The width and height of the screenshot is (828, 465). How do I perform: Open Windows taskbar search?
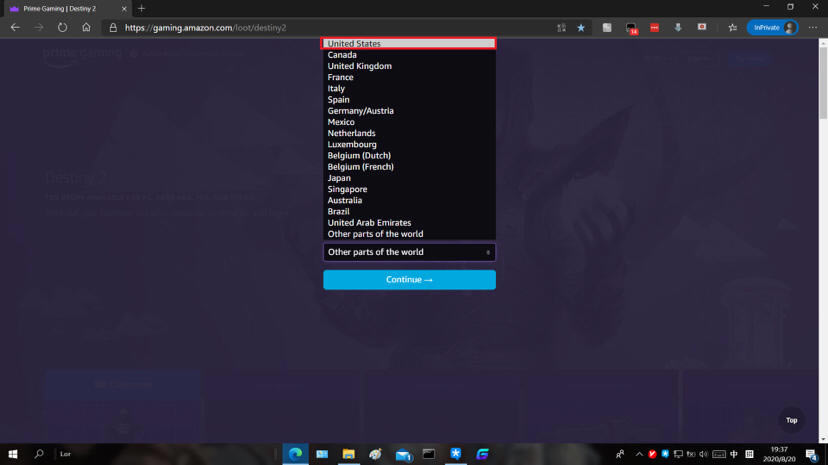(39, 454)
